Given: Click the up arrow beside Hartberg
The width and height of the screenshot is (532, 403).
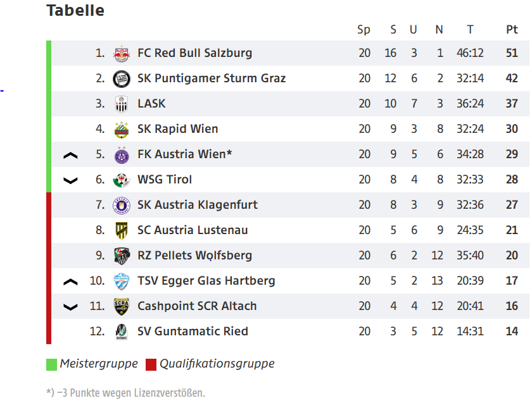Looking at the screenshot, I should tap(71, 282).
